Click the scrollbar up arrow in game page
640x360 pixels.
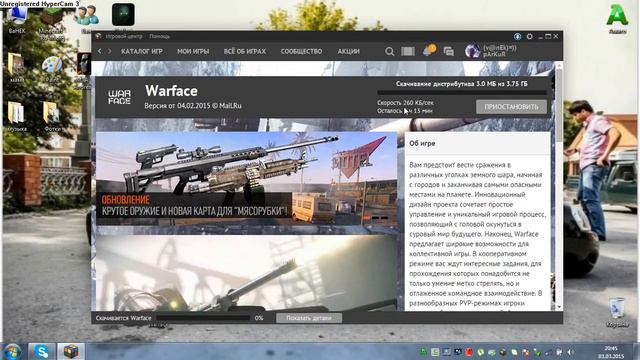pos(559,65)
